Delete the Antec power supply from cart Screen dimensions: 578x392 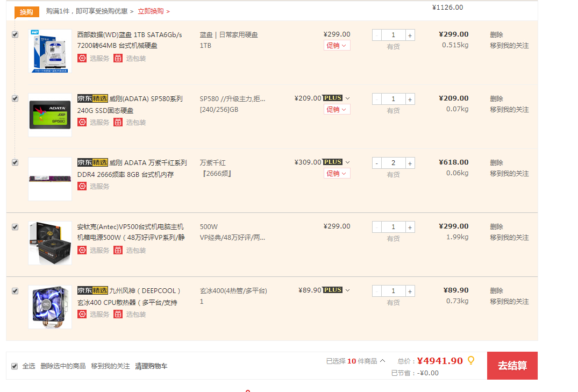point(496,227)
